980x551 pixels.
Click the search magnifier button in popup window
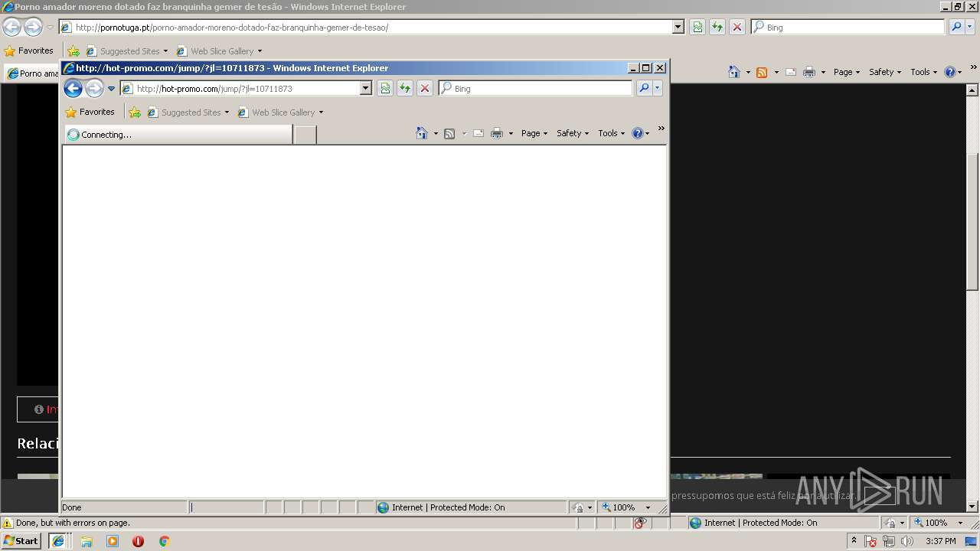point(644,89)
